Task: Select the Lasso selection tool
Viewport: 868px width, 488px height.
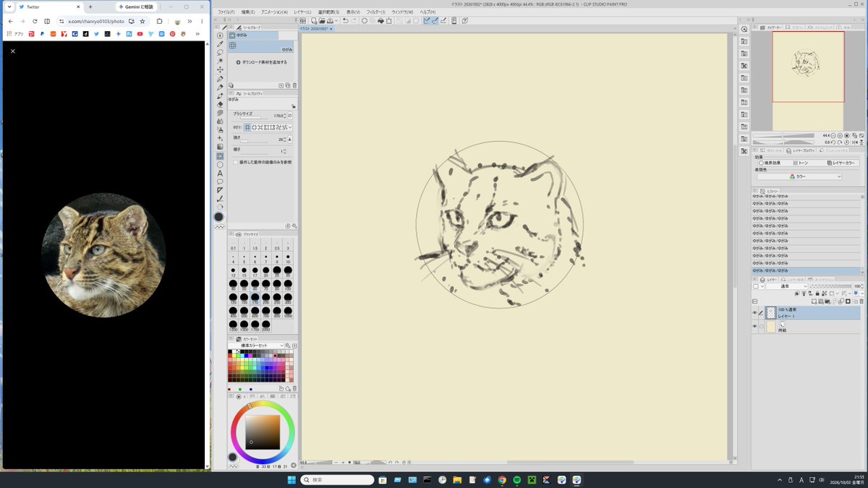Action: 220,53
